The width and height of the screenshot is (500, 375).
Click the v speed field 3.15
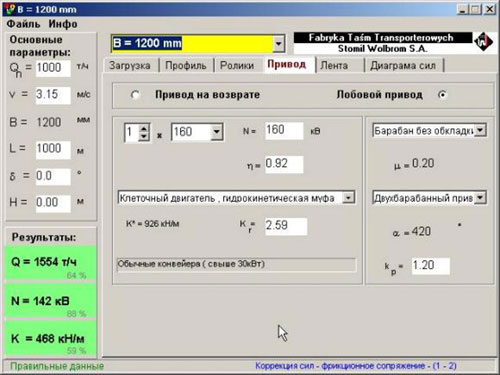tap(53, 95)
